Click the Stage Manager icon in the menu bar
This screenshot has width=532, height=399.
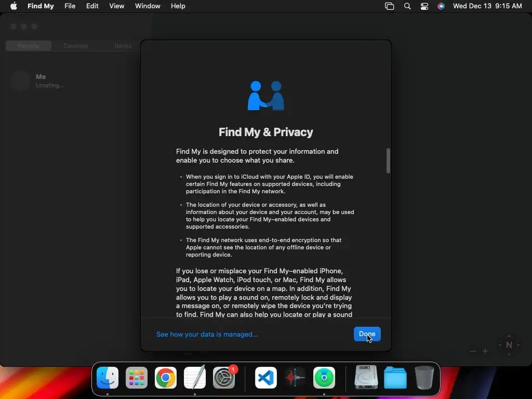[x=390, y=6]
